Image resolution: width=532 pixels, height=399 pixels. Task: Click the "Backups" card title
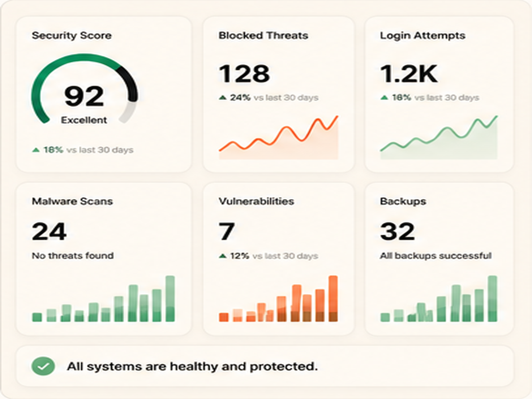403,201
